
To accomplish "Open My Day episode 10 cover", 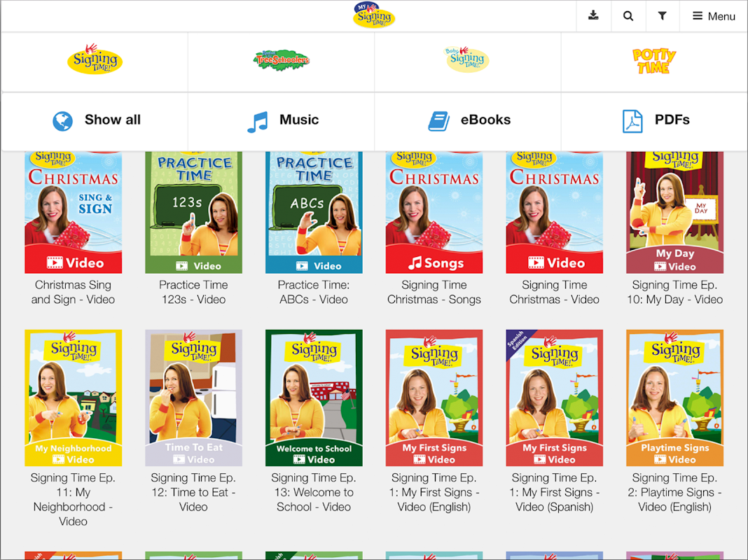I will pyautogui.click(x=674, y=213).
